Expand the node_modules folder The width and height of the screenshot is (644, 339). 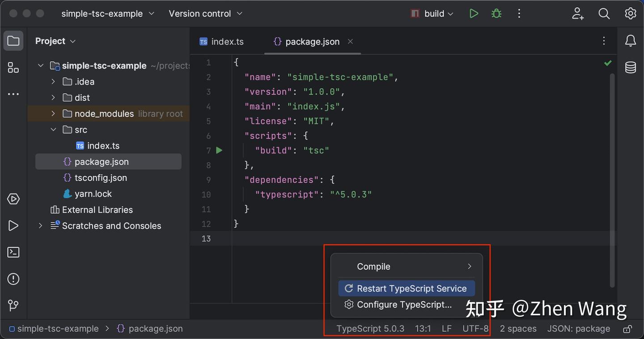click(x=53, y=114)
